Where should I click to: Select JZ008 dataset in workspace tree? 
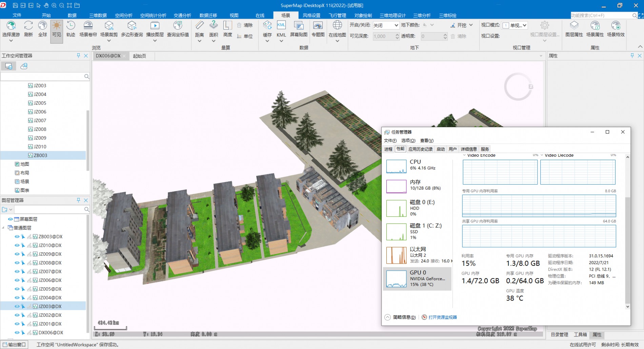[40, 129]
